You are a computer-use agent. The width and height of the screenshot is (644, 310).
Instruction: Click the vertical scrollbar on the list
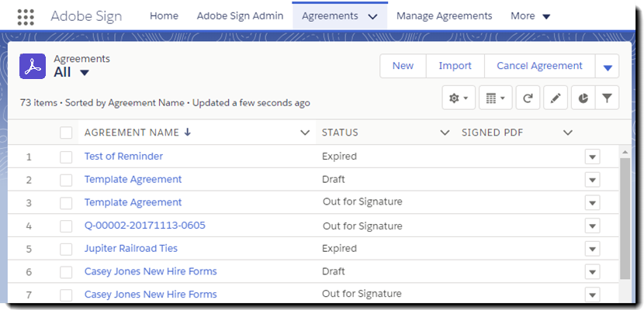(625, 217)
